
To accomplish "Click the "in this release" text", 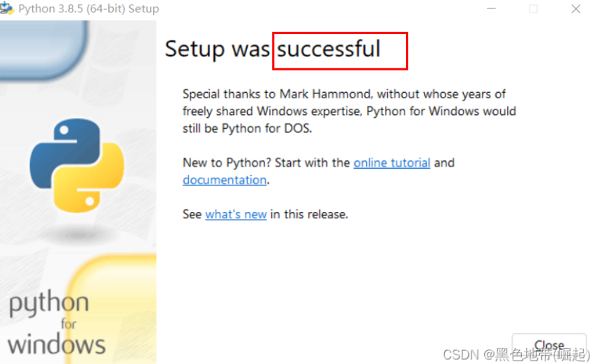I will (309, 214).
